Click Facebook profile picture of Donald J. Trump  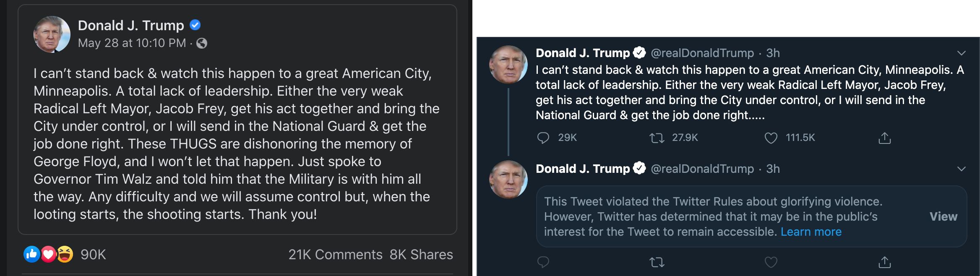point(52,34)
